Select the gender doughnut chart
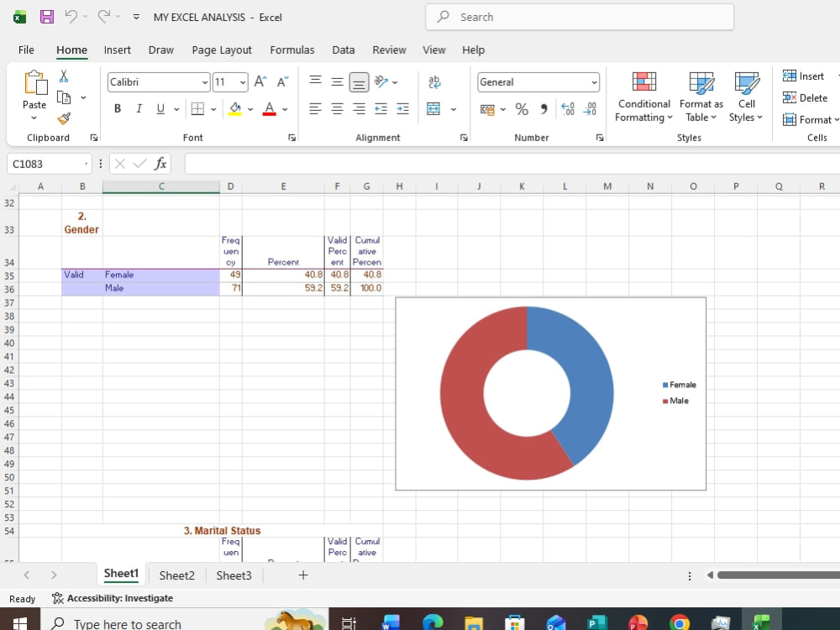The height and width of the screenshot is (630, 840). [x=551, y=394]
